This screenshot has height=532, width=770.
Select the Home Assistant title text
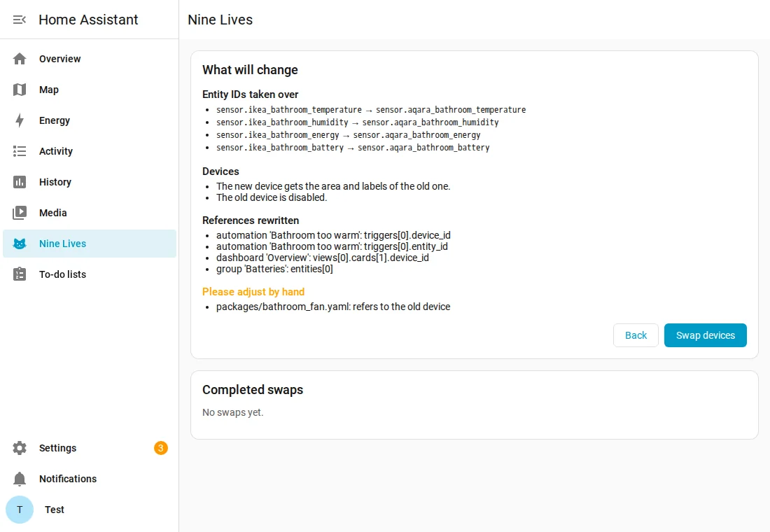pyautogui.click(x=88, y=20)
